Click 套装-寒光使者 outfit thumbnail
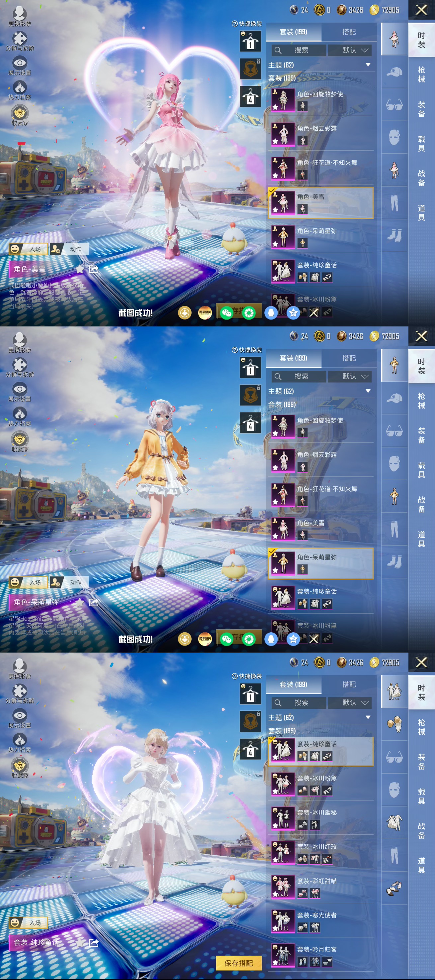Image resolution: width=435 pixels, height=980 pixels. 283,921
